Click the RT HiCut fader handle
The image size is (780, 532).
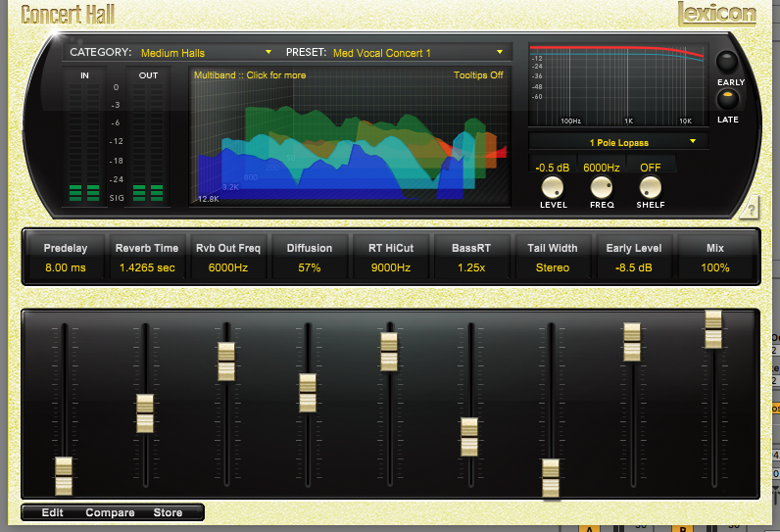click(x=389, y=352)
